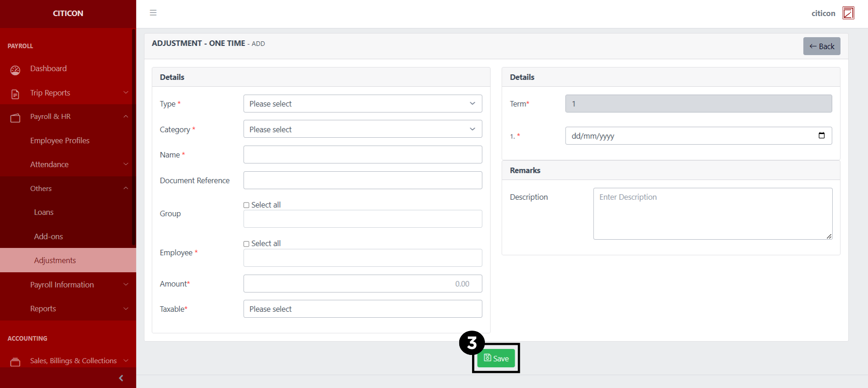Click the green Save button
The width and height of the screenshot is (868, 388).
496,358
